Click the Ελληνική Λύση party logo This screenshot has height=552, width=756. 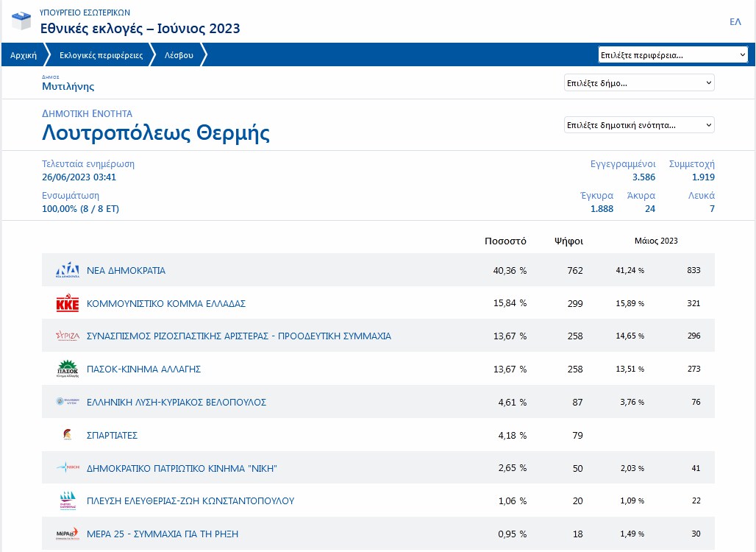tap(68, 402)
